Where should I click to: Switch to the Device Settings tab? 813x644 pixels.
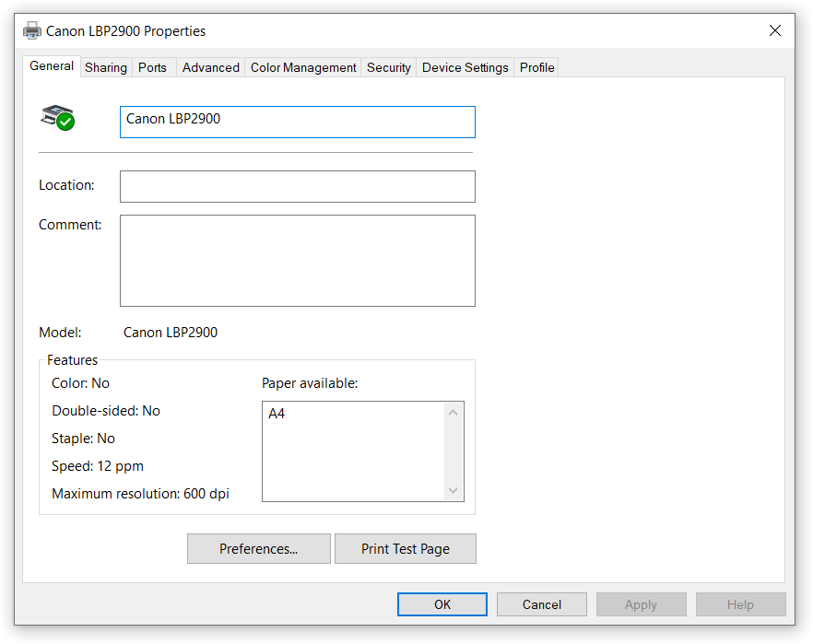pos(465,67)
